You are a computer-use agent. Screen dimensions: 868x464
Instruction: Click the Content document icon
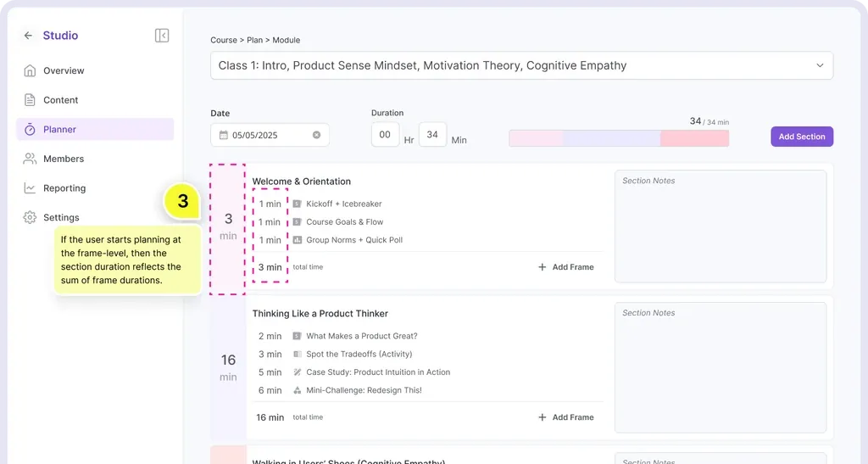click(x=30, y=99)
